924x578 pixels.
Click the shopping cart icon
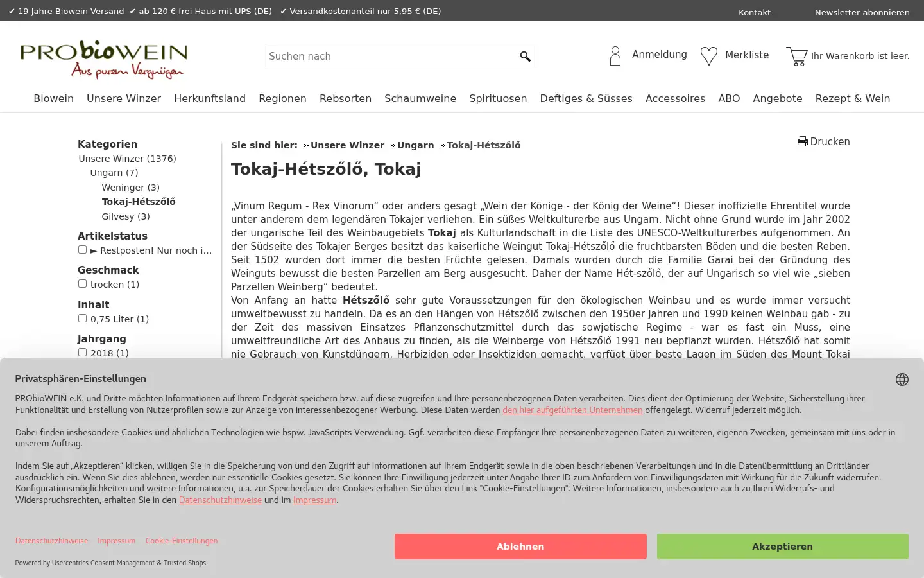tap(797, 57)
